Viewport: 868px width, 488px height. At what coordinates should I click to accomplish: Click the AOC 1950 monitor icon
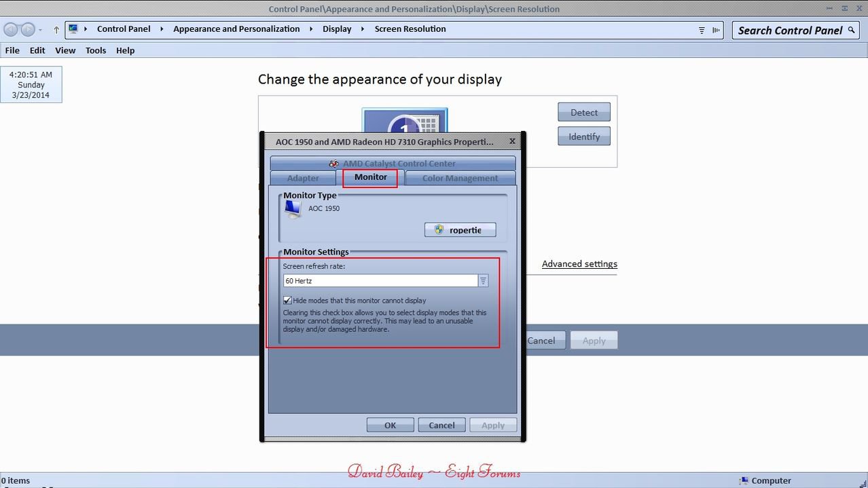293,210
